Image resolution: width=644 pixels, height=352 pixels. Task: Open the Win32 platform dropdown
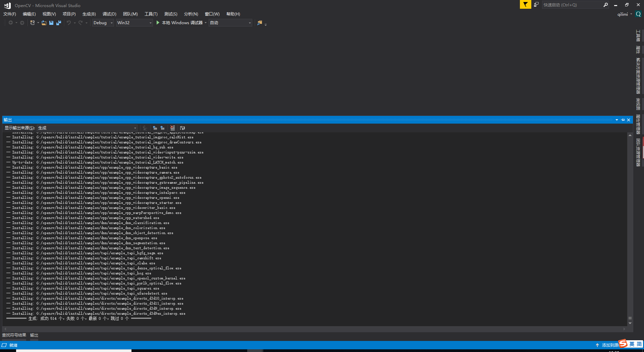tap(150, 23)
